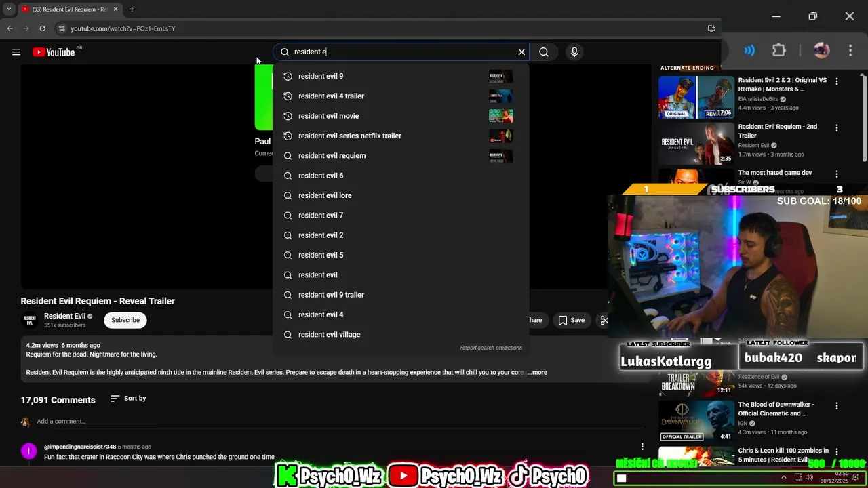This screenshot has height=488, width=868.
Task: Choose the "resident evil 9 trailer" suggestion
Action: tap(400, 295)
